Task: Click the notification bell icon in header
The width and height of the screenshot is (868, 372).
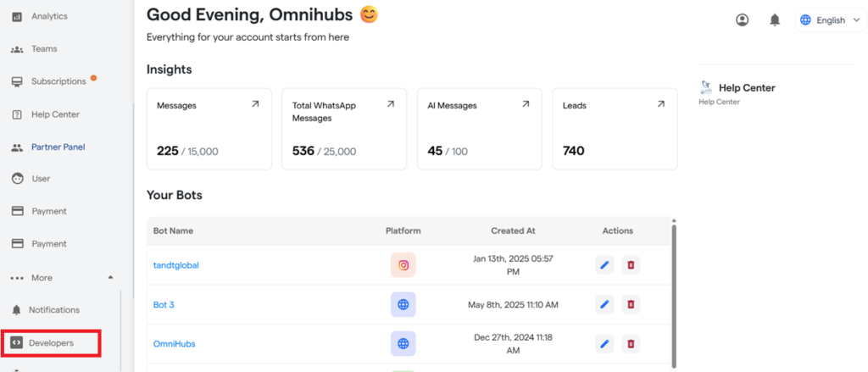Action: (x=774, y=20)
